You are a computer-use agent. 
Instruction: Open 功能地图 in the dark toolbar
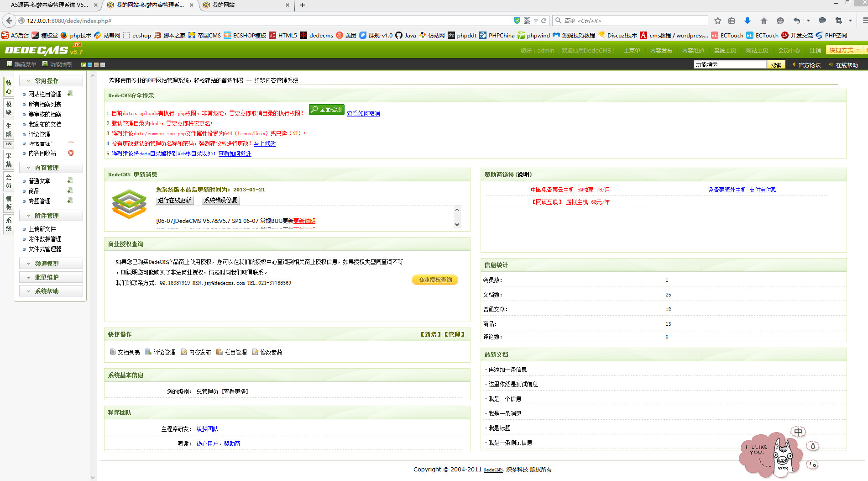pyautogui.click(x=57, y=64)
